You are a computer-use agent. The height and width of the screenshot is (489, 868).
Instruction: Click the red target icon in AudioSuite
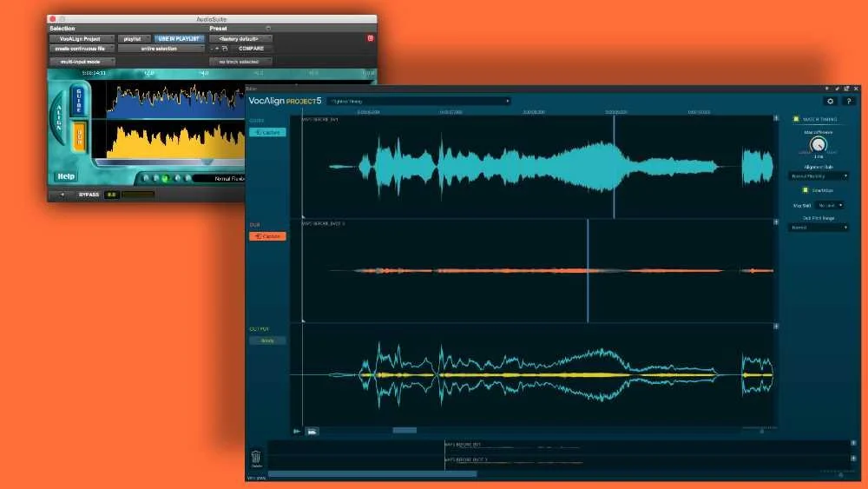[371, 38]
